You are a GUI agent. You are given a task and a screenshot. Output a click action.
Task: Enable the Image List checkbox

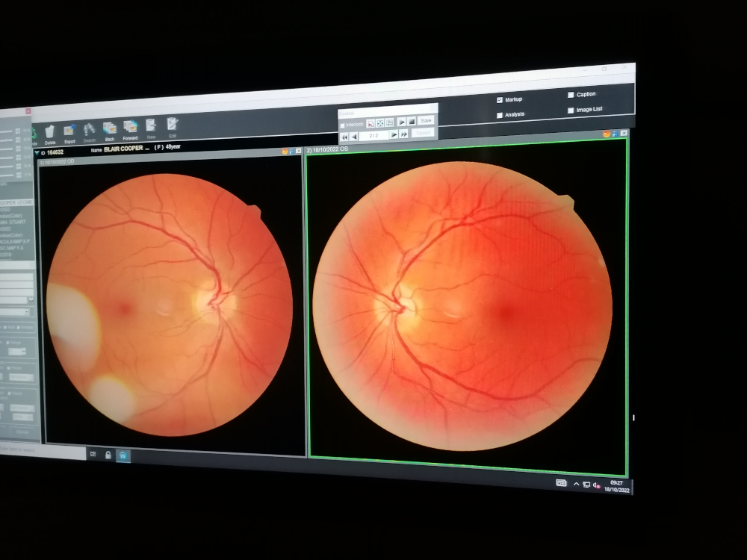click(571, 111)
